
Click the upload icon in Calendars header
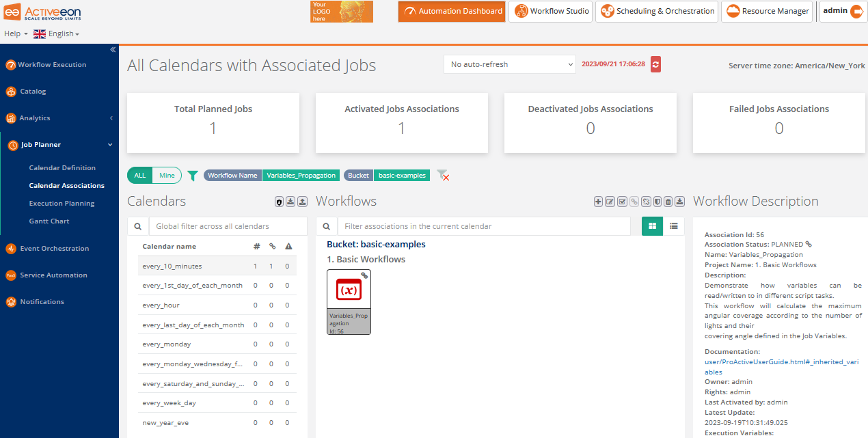[302, 202]
